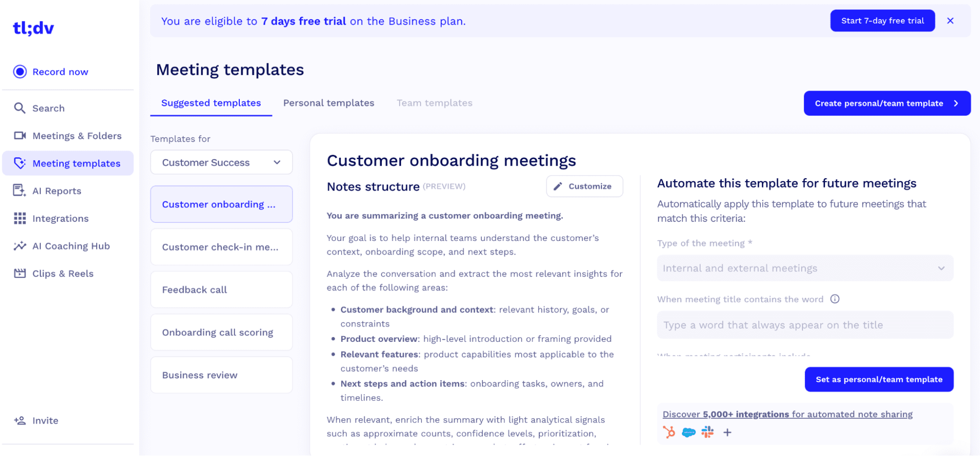This screenshot has width=980, height=456.
Task: Open Meetings & Folders camera icon
Action: [x=20, y=136]
